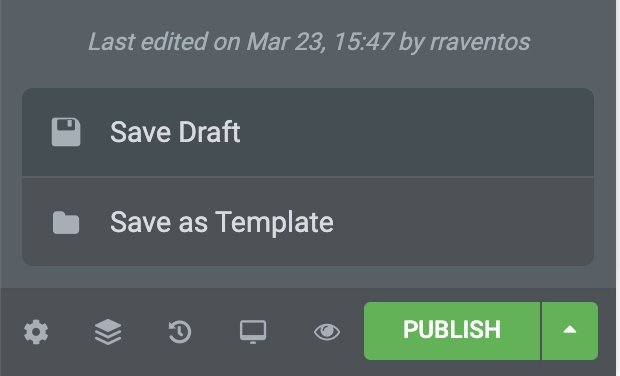The height and width of the screenshot is (376, 620).
Task: Click the Save Draft label text
Action: tap(175, 132)
